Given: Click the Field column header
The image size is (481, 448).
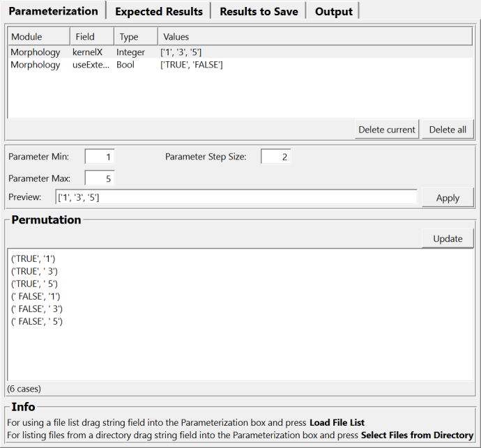Looking at the screenshot, I should 91,36.
